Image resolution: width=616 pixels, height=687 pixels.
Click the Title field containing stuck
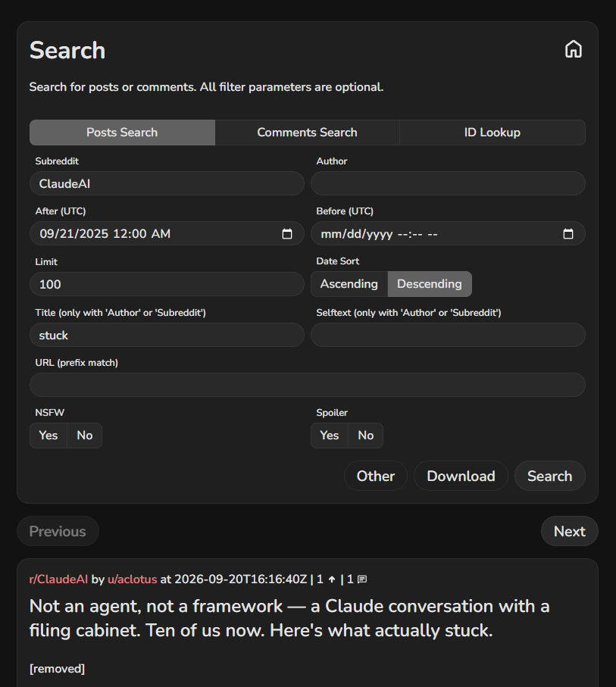click(167, 335)
